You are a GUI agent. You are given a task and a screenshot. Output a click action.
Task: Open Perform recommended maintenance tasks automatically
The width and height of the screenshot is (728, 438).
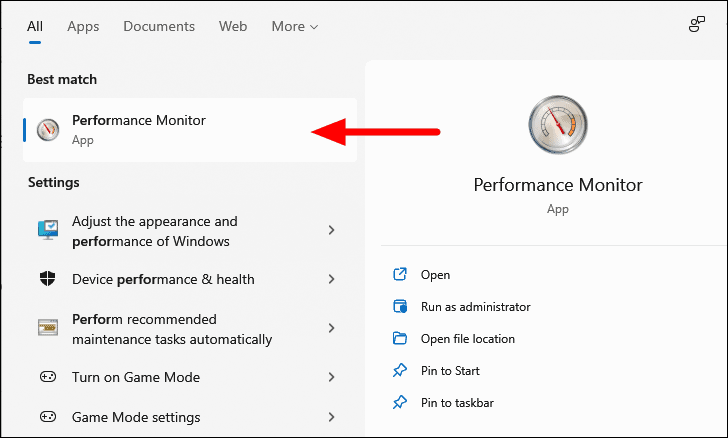click(x=190, y=329)
